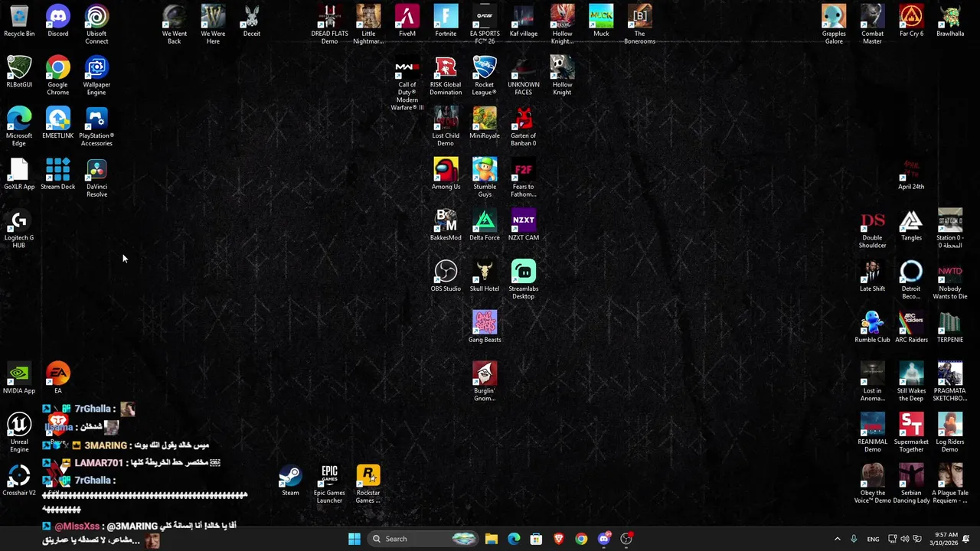Image resolution: width=980 pixels, height=551 pixels.
Task: Click the tray microphone icon
Action: click(854, 539)
